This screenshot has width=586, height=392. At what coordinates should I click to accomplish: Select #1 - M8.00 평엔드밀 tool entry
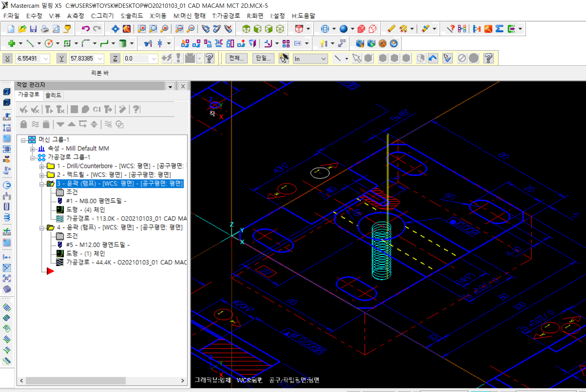96,201
